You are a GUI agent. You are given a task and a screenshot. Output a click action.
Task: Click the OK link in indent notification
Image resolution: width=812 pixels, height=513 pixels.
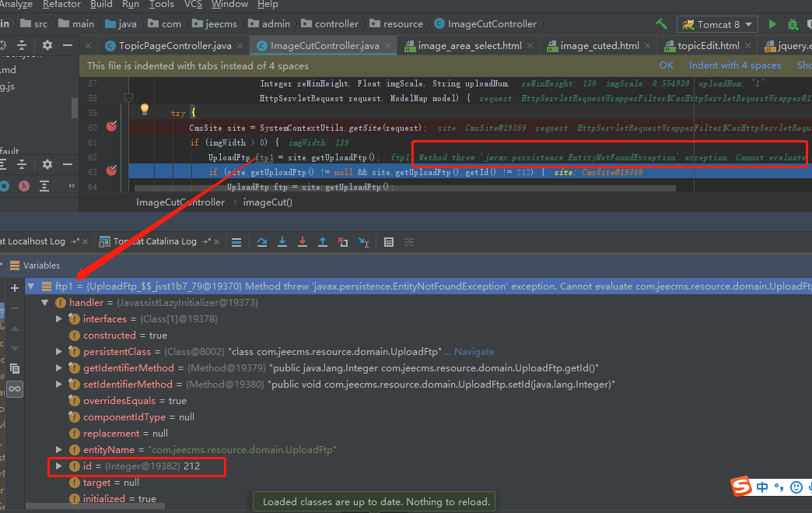click(667, 65)
